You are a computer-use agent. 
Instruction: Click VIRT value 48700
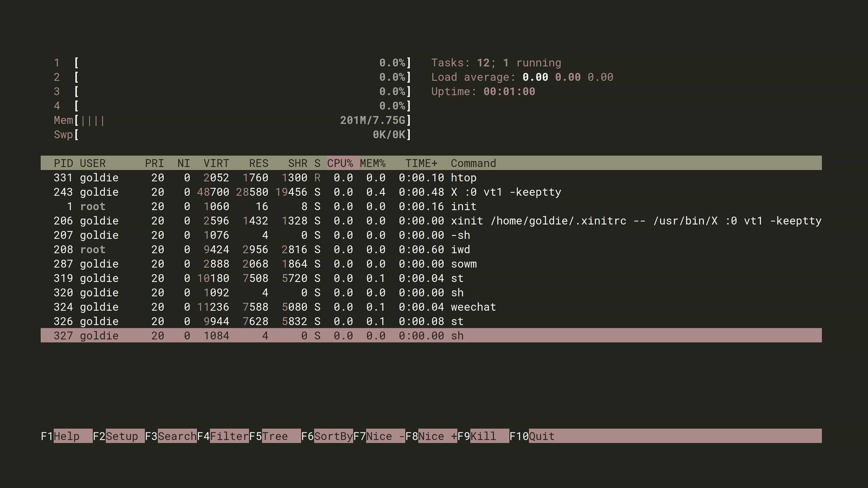point(213,192)
